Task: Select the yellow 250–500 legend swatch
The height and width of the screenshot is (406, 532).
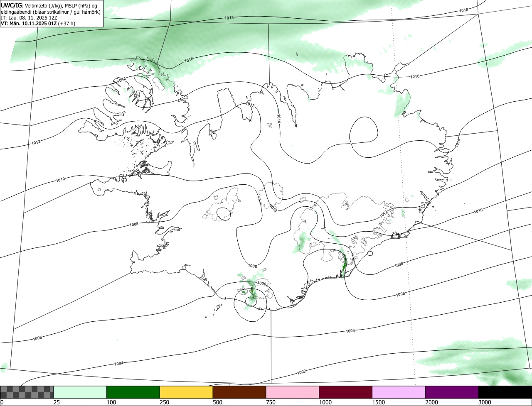Action: (186, 392)
